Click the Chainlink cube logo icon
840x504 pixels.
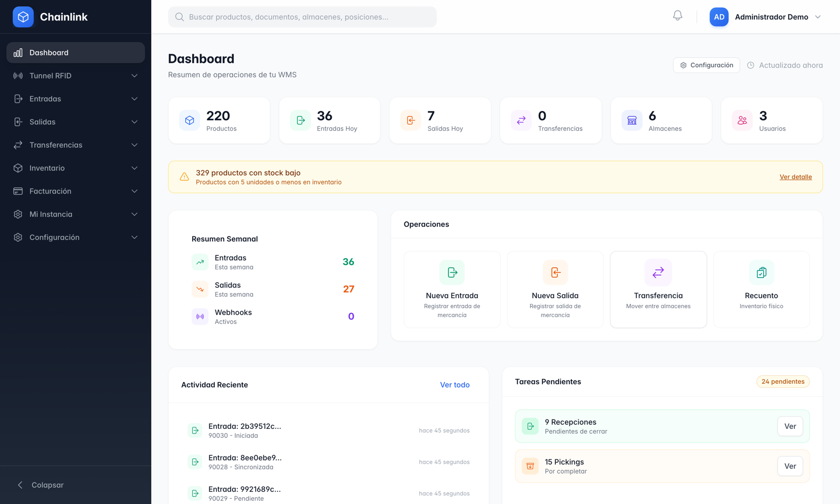pyautogui.click(x=23, y=17)
